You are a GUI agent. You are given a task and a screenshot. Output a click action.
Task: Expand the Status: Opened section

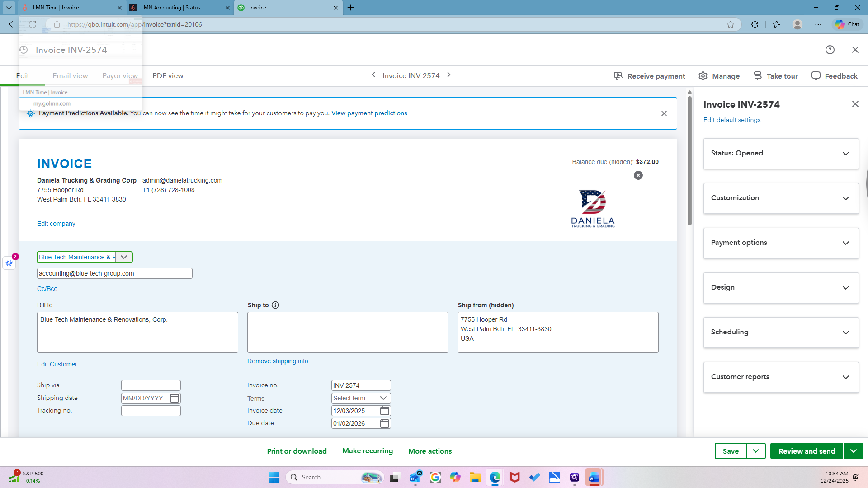pyautogui.click(x=781, y=154)
